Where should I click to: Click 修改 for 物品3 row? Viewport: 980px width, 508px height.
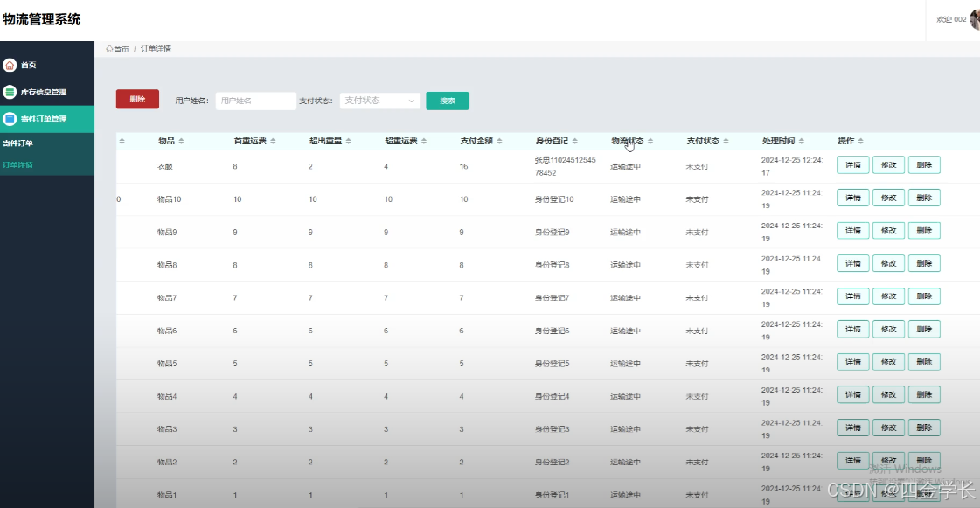coord(889,428)
